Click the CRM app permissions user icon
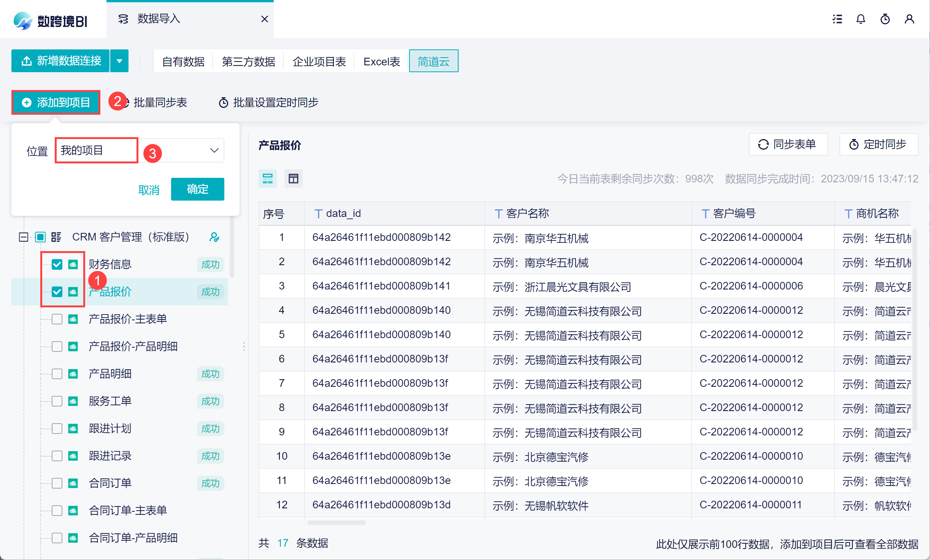The image size is (930, 560). point(214,237)
